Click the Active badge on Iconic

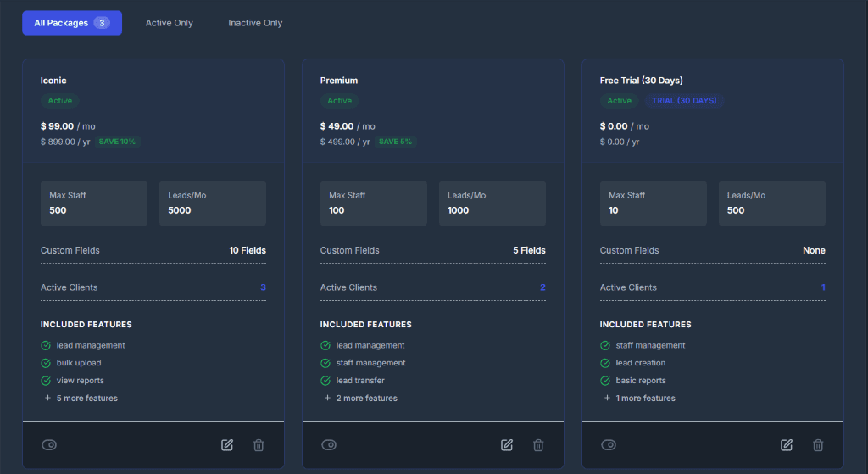pos(60,101)
